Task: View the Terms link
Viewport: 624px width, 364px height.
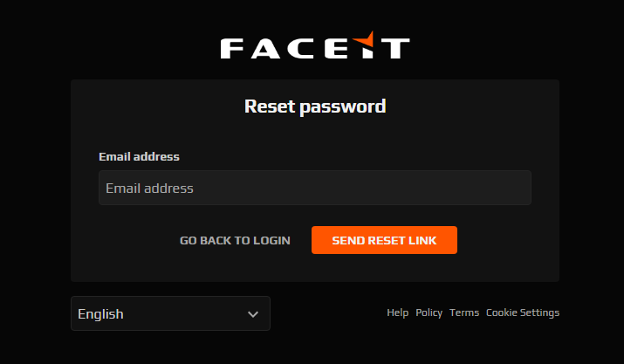Action: pos(464,312)
